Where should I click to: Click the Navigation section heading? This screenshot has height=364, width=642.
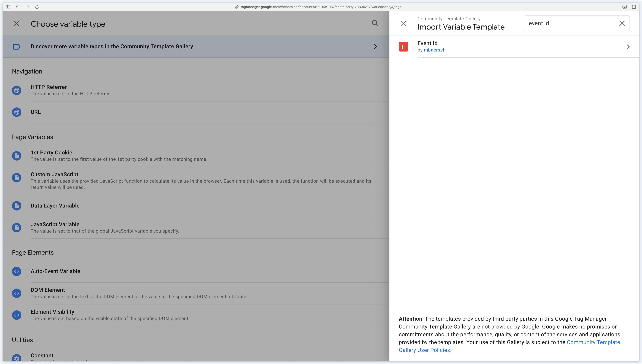coord(27,72)
